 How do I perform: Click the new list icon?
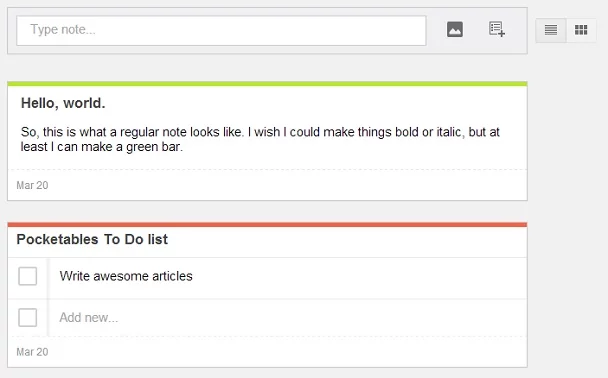coord(497,29)
